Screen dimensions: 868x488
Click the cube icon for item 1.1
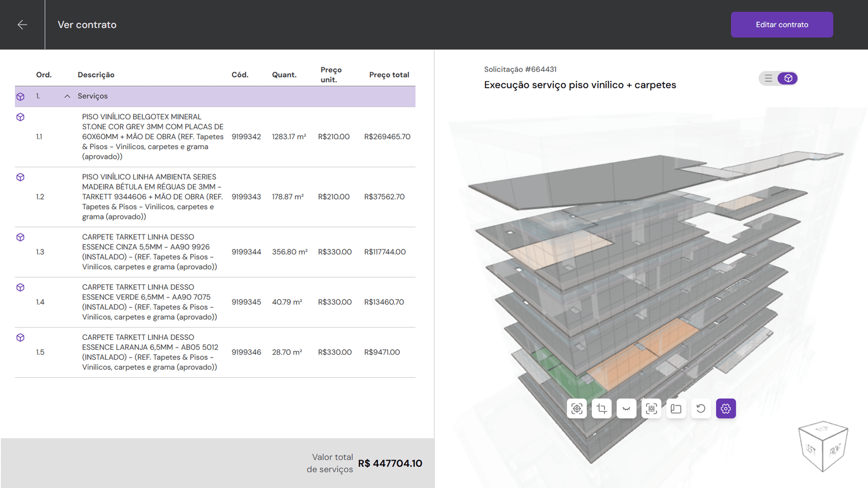tap(20, 117)
